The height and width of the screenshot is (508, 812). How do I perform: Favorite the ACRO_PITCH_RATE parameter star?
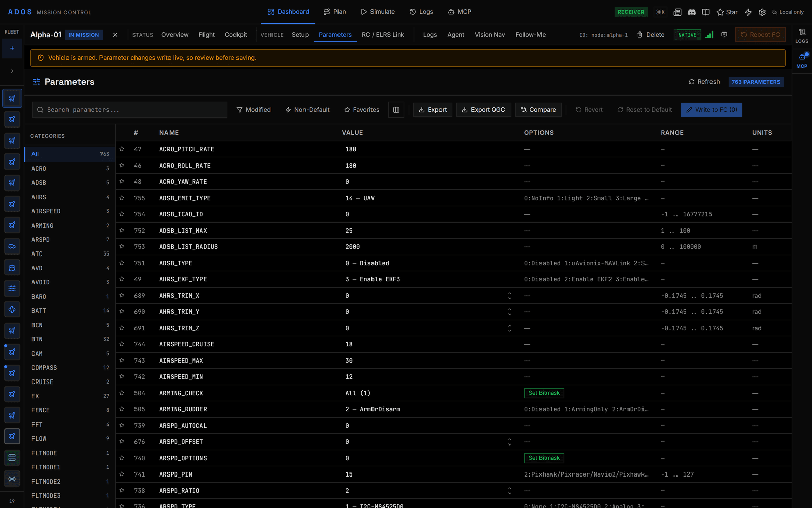click(x=122, y=149)
